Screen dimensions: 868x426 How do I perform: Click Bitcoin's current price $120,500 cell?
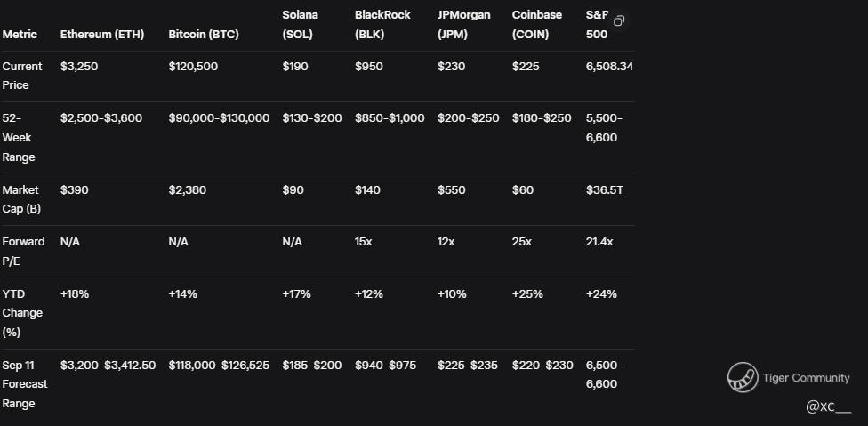[x=193, y=67]
